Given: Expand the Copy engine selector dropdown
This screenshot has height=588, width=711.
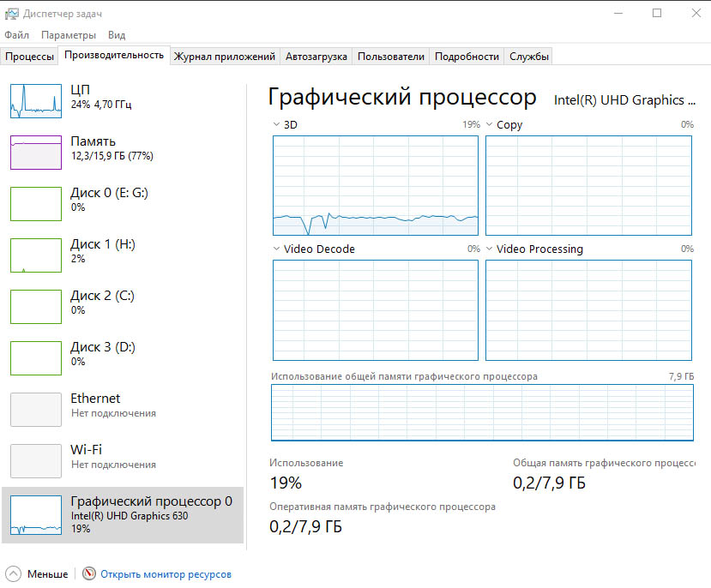Looking at the screenshot, I should (x=490, y=125).
